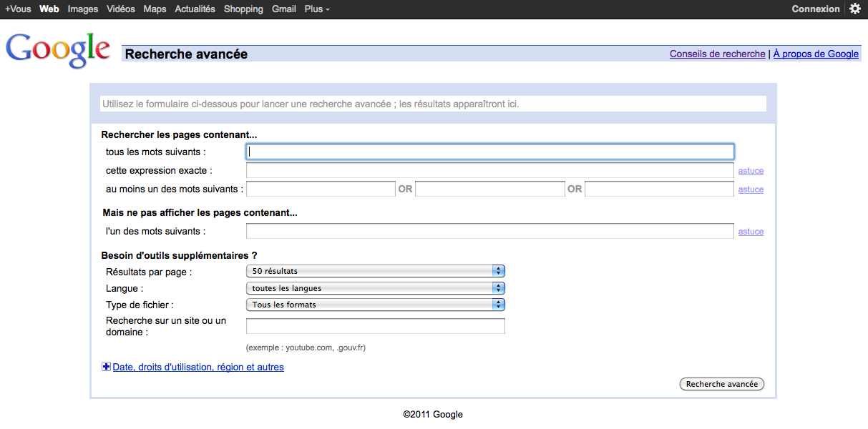Click the 'Utilisez le formulaire ci-dessous' notice text

(311, 104)
